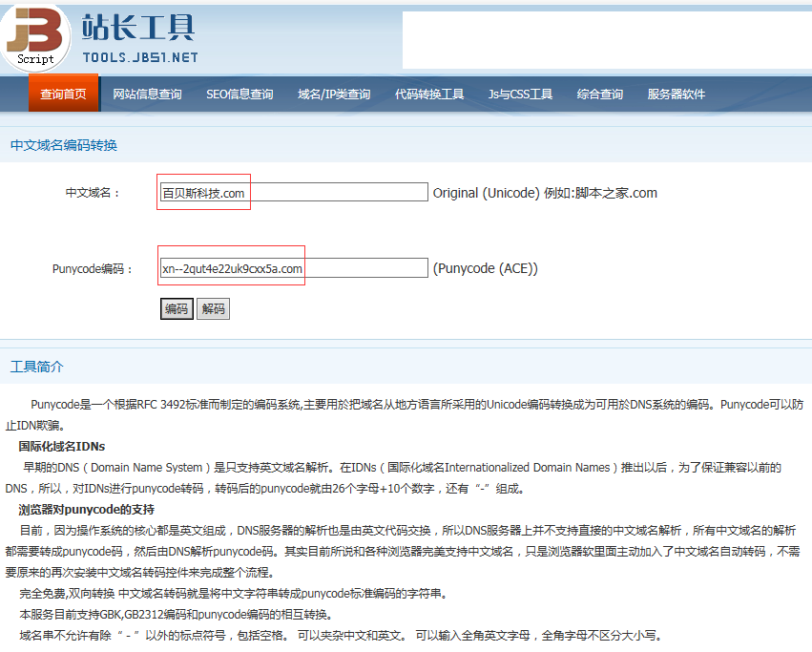Image resolution: width=812 pixels, height=652 pixels.
Task: Click the 浏览器对punycode的支持 bold subheading
Action: coord(87,509)
